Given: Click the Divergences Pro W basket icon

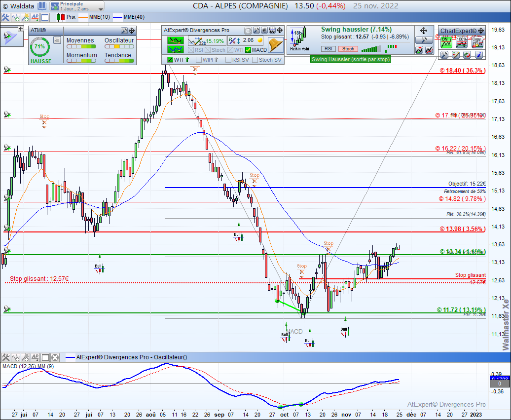Looking at the screenshot, I should [x=272, y=30].
